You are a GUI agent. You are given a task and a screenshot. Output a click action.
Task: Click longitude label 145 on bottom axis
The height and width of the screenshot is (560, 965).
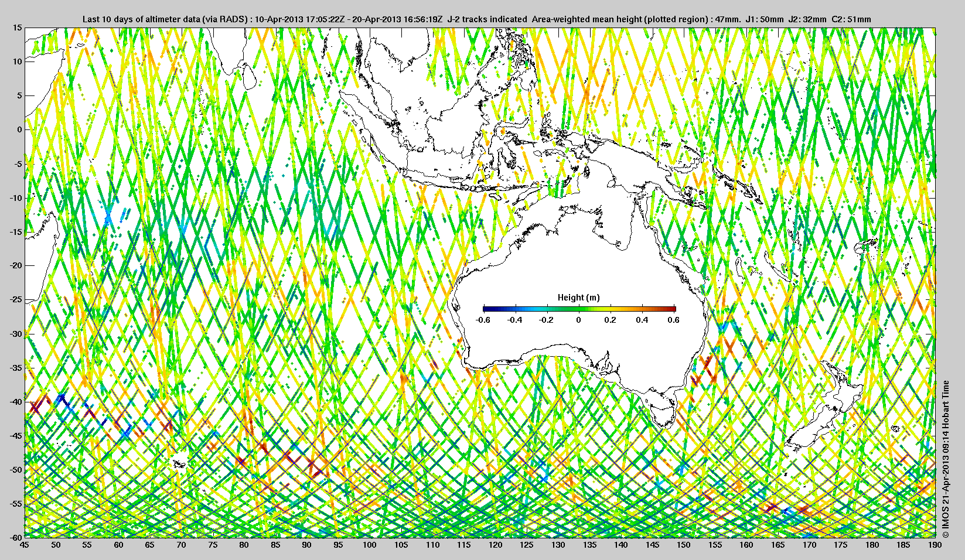coord(652,545)
